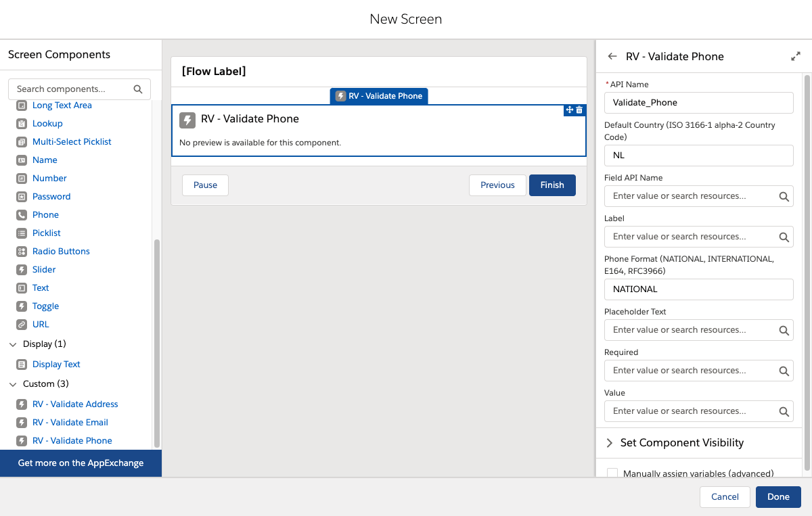The height and width of the screenshot is (516, 812).
Task: Click the Lookup component icon
Action: (22, 124)
